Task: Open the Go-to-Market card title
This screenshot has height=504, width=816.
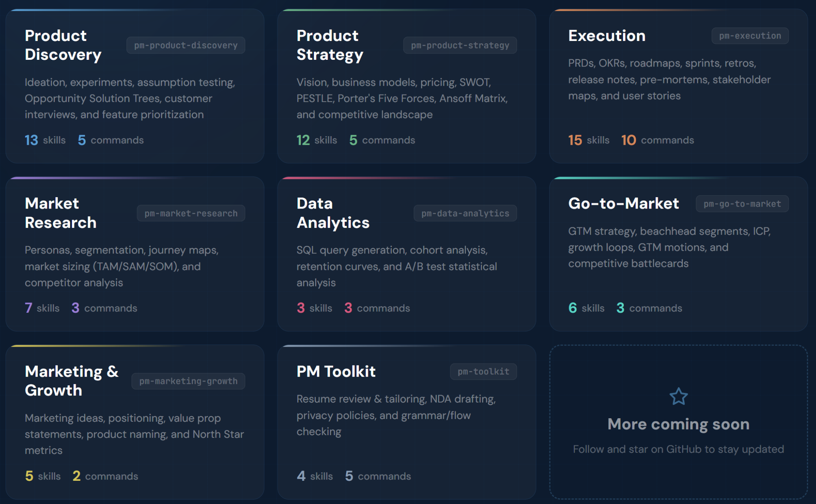Action: (x=623, y=203)
